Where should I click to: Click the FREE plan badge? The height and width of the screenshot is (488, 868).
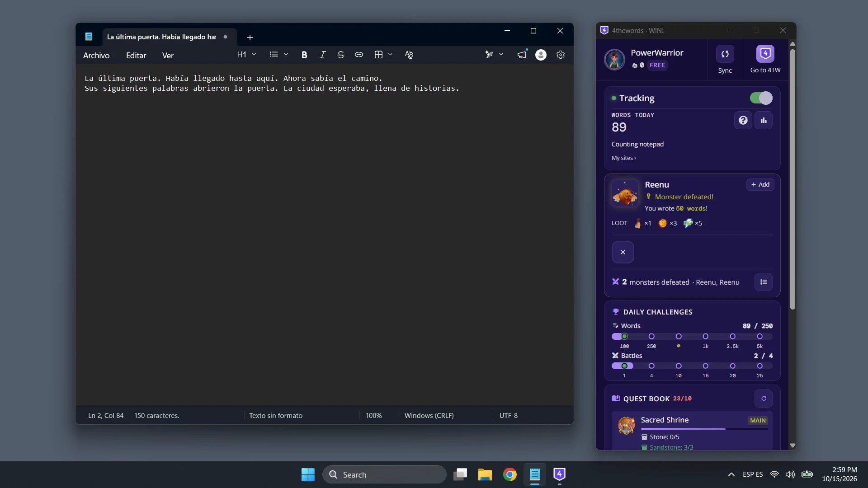[x=657, y=65]
